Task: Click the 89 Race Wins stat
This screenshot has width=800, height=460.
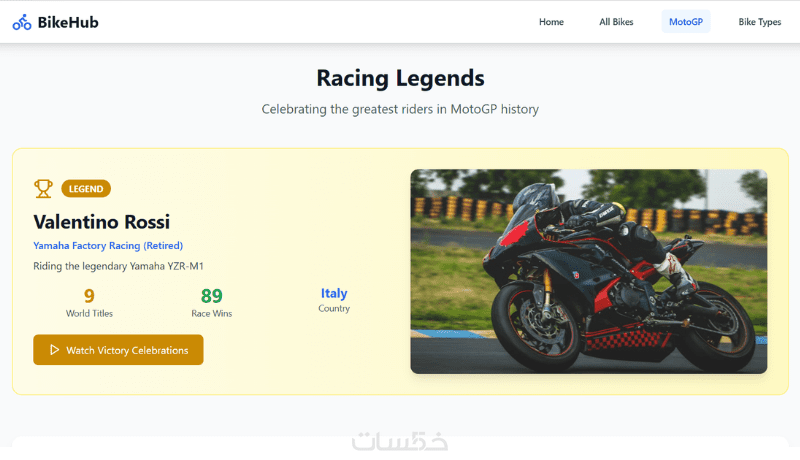Action: [212, 302]
